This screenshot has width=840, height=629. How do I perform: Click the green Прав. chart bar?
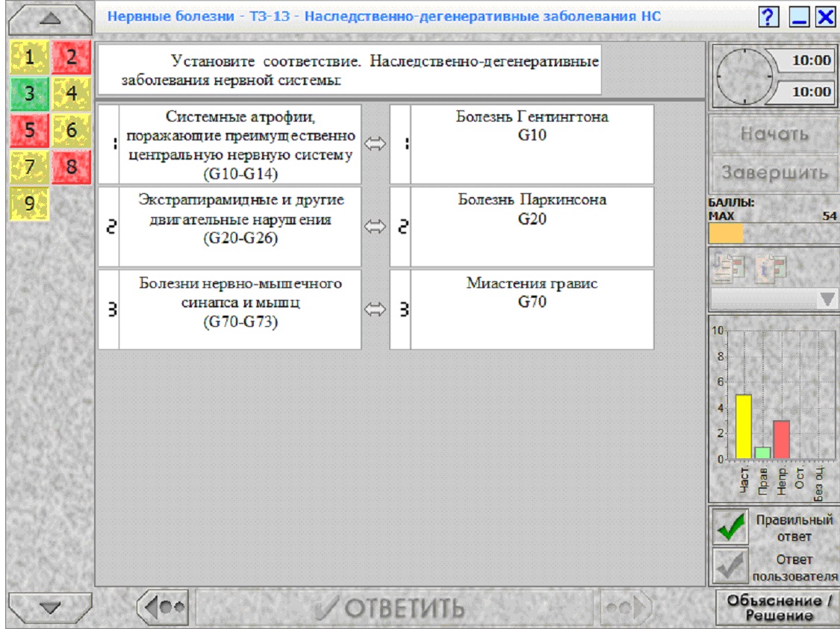pyautogui.click(x=762, y=453)
